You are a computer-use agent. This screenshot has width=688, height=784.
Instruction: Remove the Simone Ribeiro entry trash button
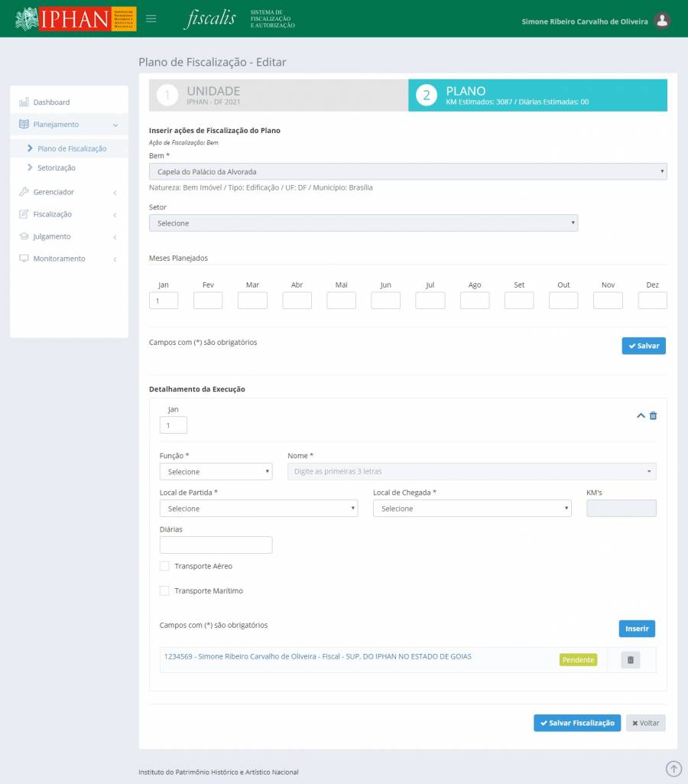click(x=630, y=660)
